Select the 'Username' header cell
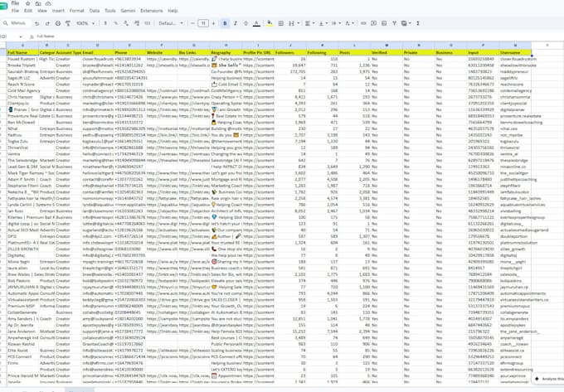Viewport: 564px width, 392px height. pyautogui.click(x=515, y=52)
